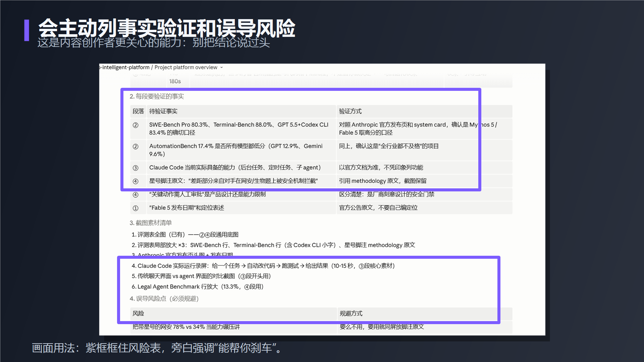Click heading '4. 误导风险点（必须规避）'
Image resolution: width=644 pixels, height=362 pixels.
click(164, 299)
